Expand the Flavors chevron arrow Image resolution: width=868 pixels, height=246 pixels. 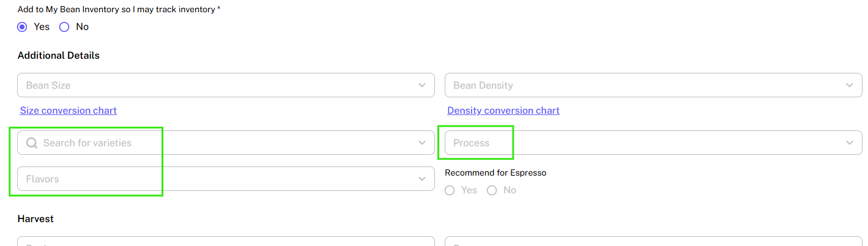click(422, 179)
